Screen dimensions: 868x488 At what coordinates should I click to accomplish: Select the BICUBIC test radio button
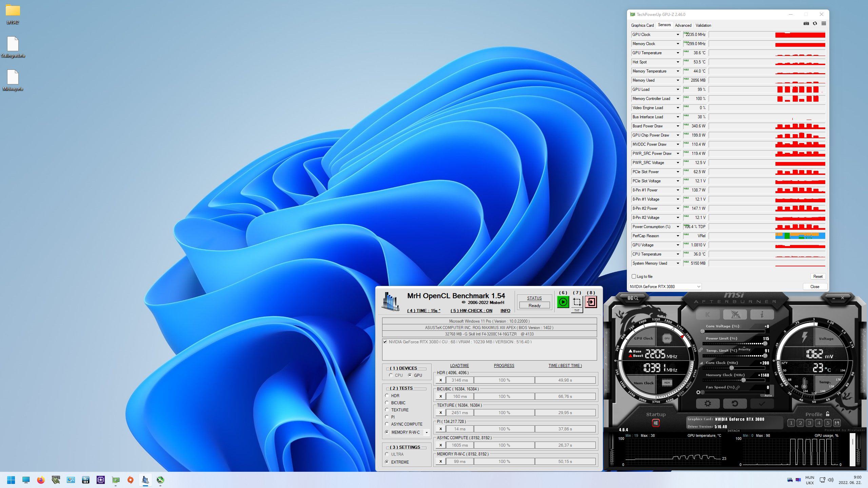click(387, 403)
